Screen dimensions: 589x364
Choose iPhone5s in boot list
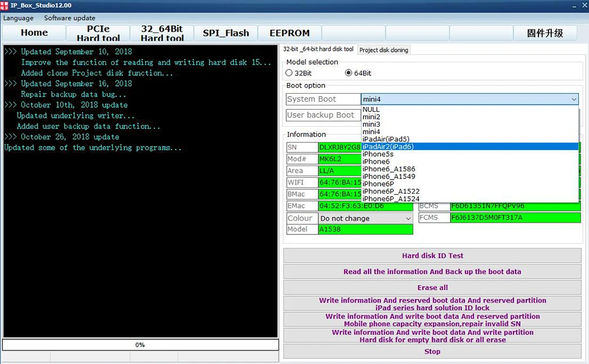pyautogui.click(x=469, y=154)
